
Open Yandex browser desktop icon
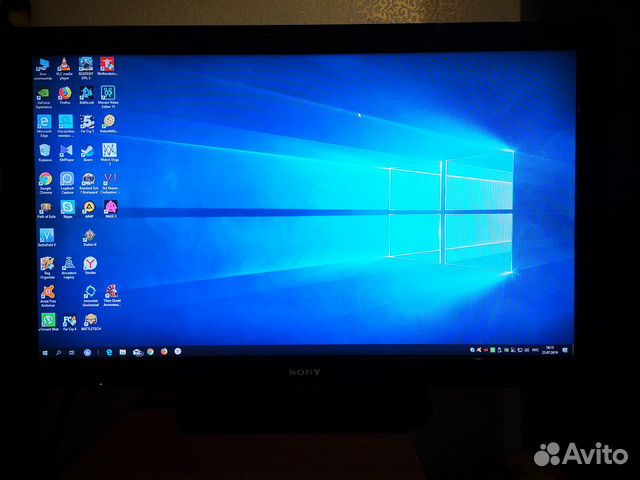[90, 266]
